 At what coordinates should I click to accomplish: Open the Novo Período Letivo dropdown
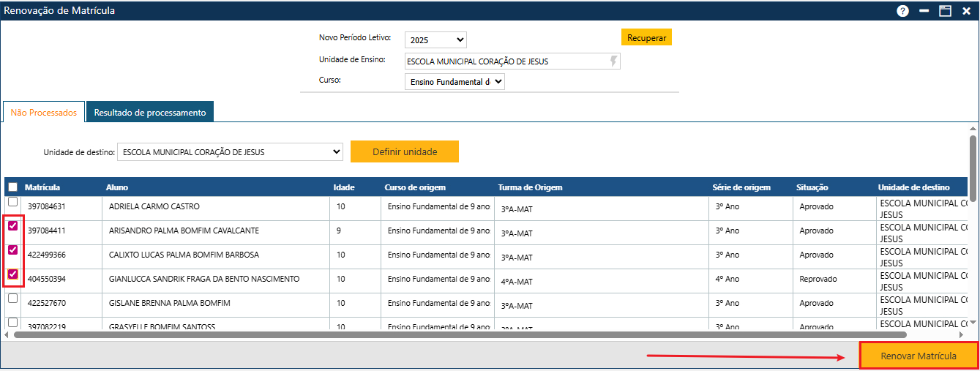tap(435, 40)
